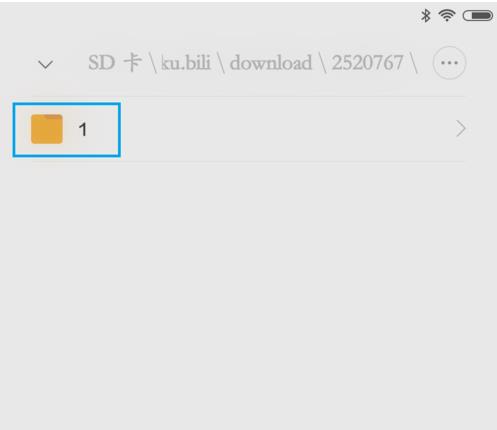Go to ku.bili folder in path

[x=186, y=63]
